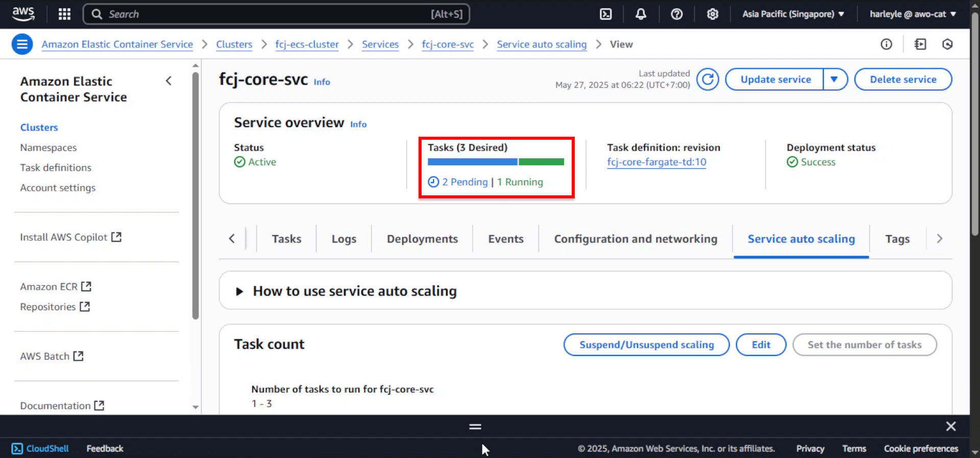Screen dimensions: 980x458
Task: Open the notifications bell
Action: click(x=641, y=14)
